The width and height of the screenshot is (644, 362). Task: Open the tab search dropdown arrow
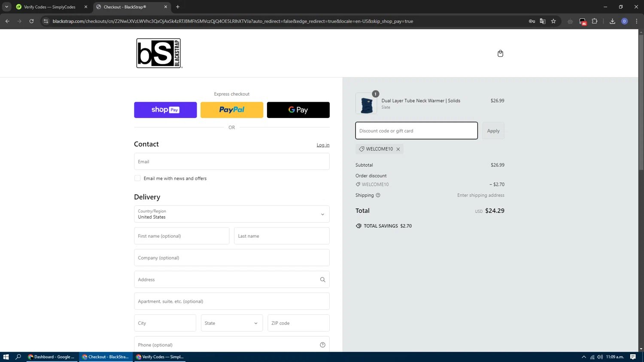(6, 7)
